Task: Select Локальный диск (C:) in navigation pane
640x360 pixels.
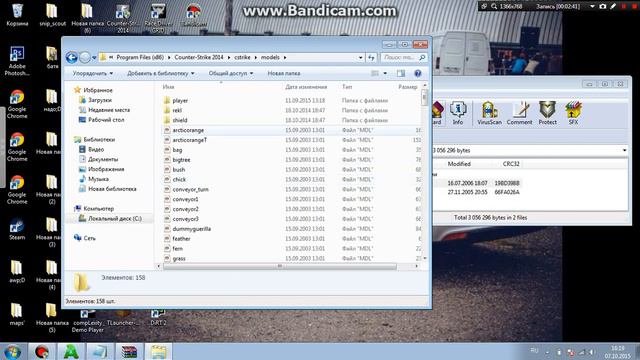Action: [110, 219]
